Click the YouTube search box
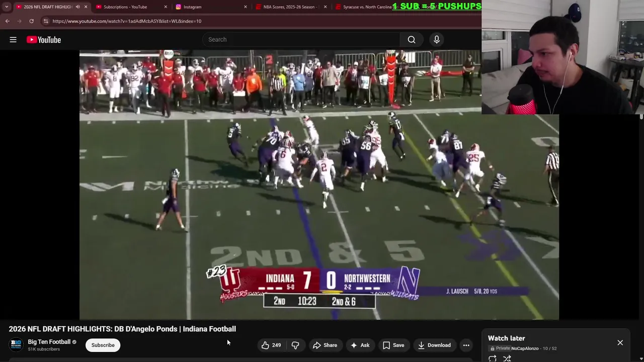Image resolution: width=644 pixels, height=362 pixels. [x=301, y=40]
